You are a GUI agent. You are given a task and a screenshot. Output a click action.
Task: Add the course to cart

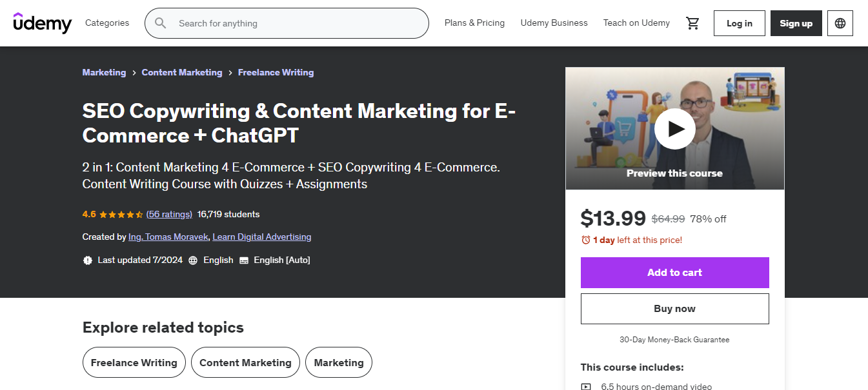(x=675, y=273)
